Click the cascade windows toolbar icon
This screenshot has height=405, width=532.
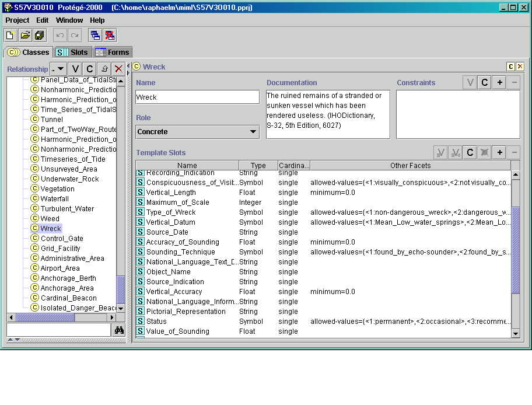point(95,36)
